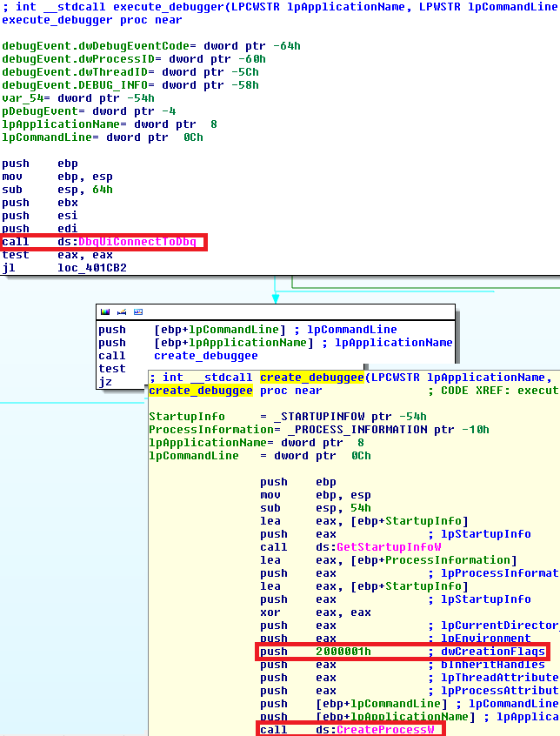
Task: Click the debugEvent.dwThreadID variable line
Action: [x=130, y=72]
